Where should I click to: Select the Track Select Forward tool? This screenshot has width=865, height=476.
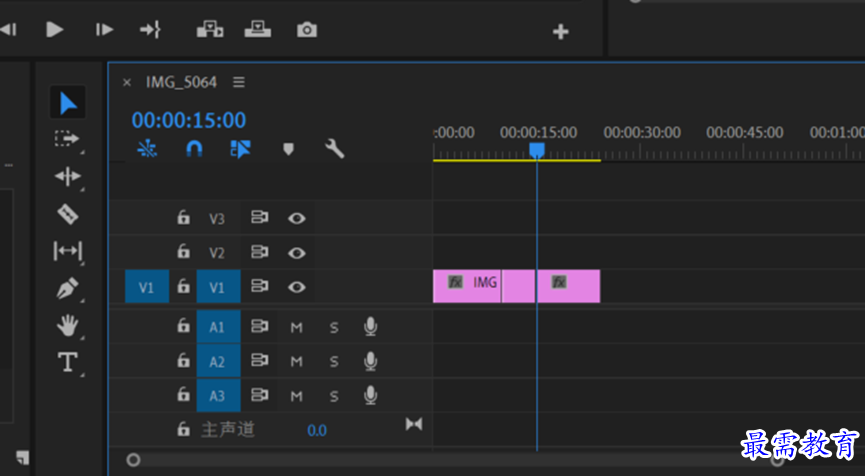(x=67, y=138)
